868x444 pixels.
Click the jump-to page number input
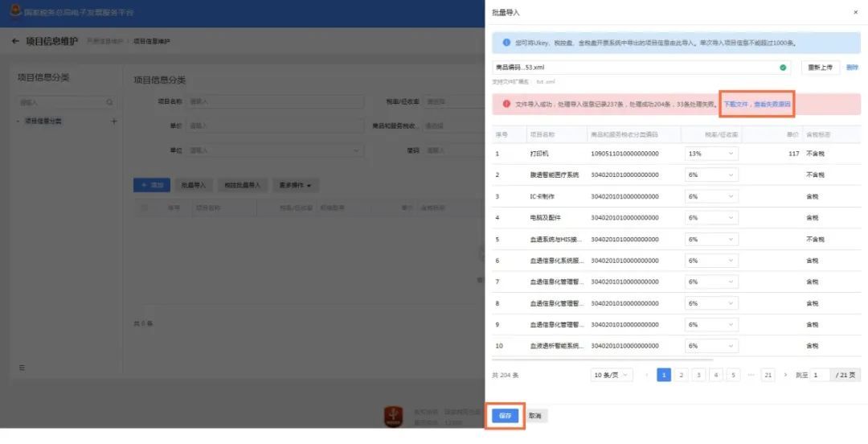pyautogui.click(x=820, y=376)
